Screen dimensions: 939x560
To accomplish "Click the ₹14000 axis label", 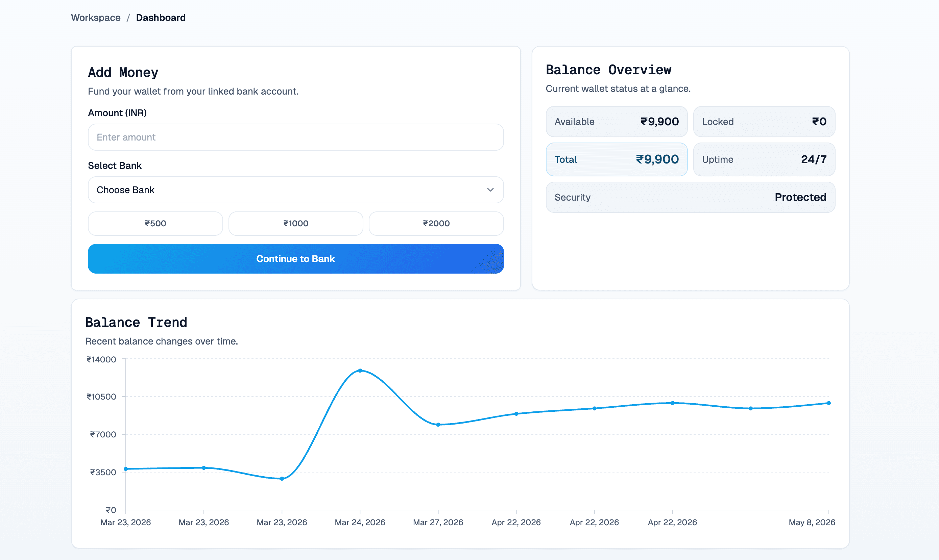I will coord(101,359).
